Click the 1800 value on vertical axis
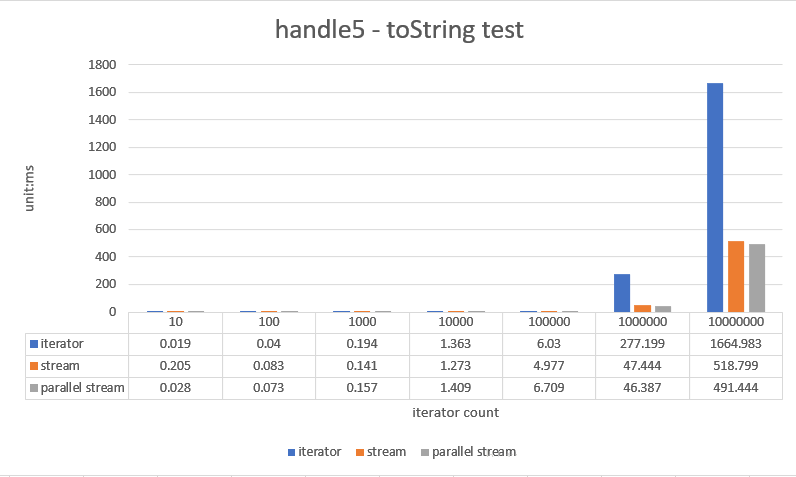796x477 pixels. tap(102, 64)
